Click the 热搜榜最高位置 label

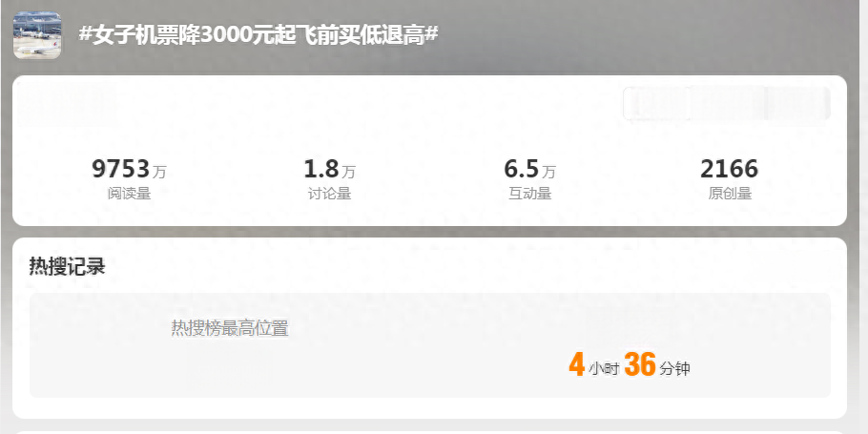230,329
